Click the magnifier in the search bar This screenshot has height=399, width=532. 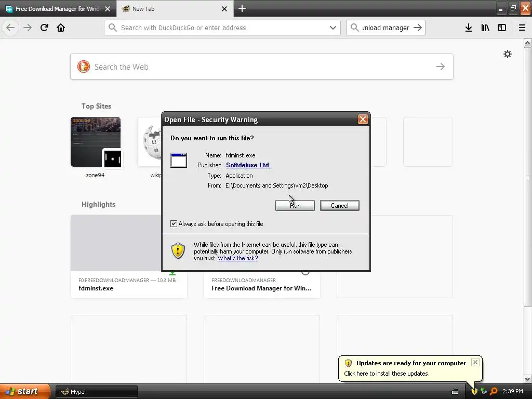point(354,28)
